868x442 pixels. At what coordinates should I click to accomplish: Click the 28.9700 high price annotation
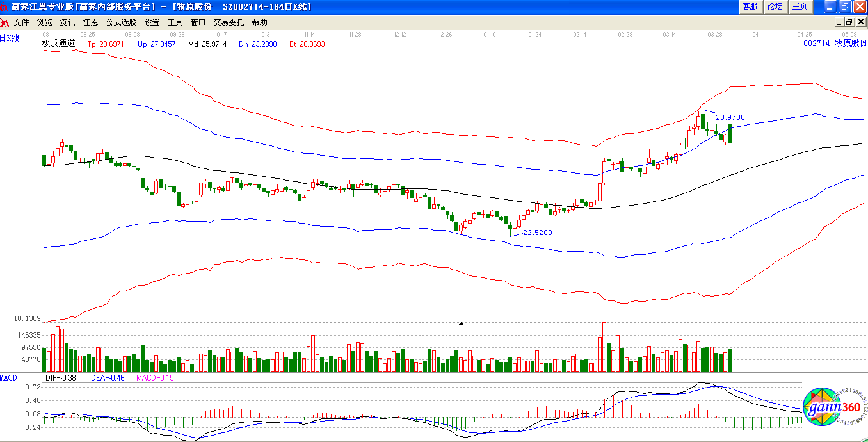[730, 117]
